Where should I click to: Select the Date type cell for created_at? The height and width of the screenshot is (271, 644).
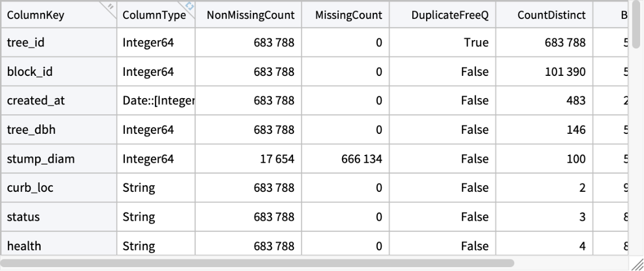coord(158,100)
